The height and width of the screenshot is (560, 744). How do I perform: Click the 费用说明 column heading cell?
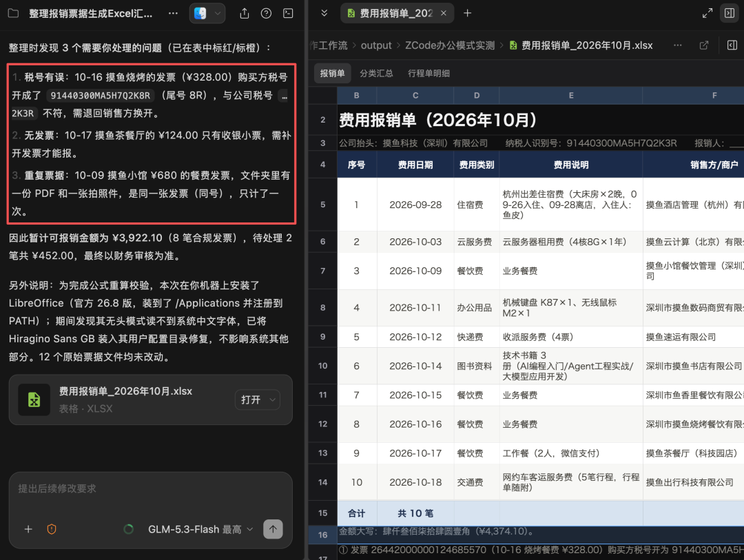[571, 165]
